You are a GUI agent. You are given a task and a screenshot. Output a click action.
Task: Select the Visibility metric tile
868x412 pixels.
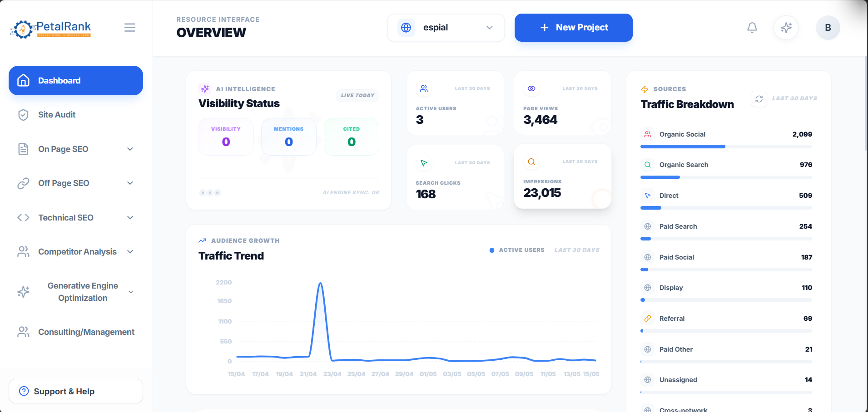pos(226,137)
